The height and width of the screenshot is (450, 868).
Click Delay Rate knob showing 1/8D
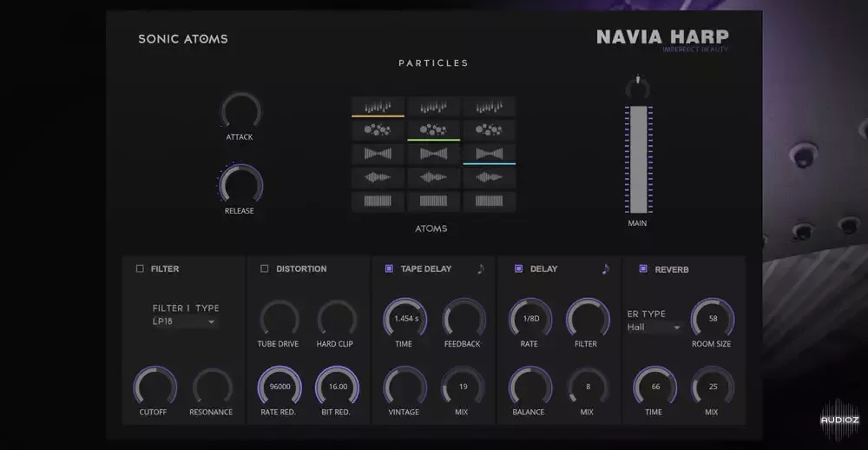529,319
